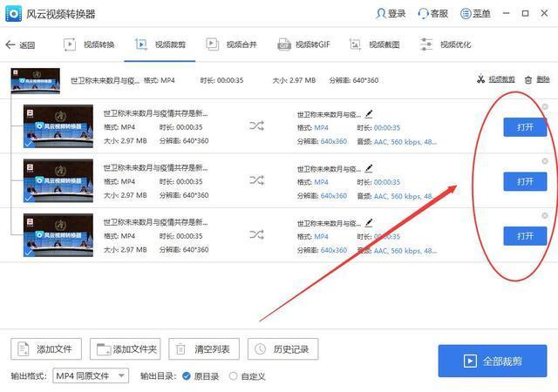
Task: Remove the first clip with its gray X
Action: 544,107
